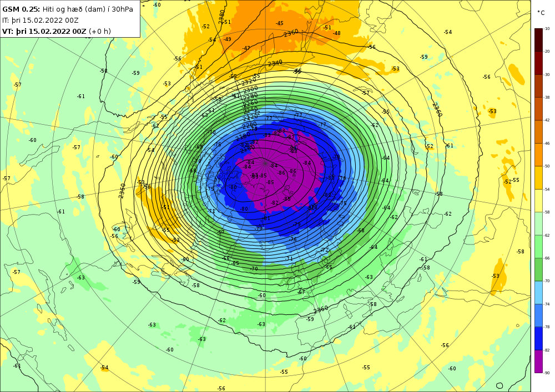Click the °C unit label above the legend
555x392 pixels.
[541, 13]
